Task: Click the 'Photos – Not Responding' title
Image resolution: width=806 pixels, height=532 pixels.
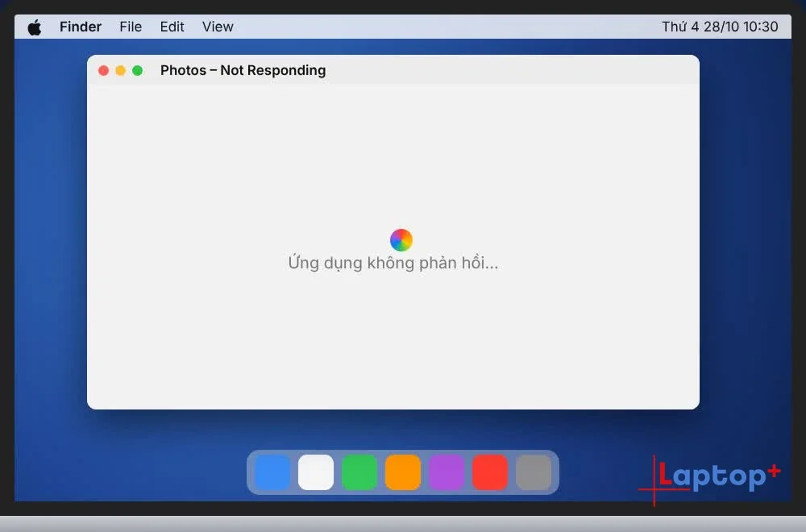Action: pos(243,70)
